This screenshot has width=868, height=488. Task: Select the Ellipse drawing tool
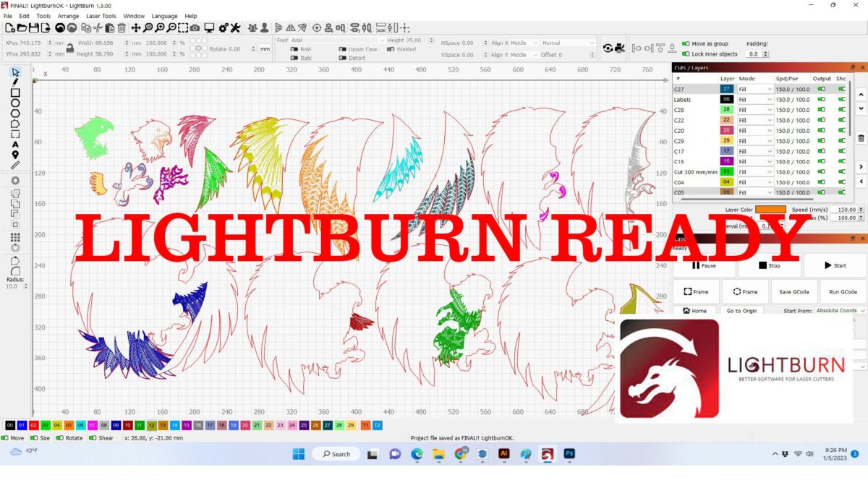pos(15,103)
